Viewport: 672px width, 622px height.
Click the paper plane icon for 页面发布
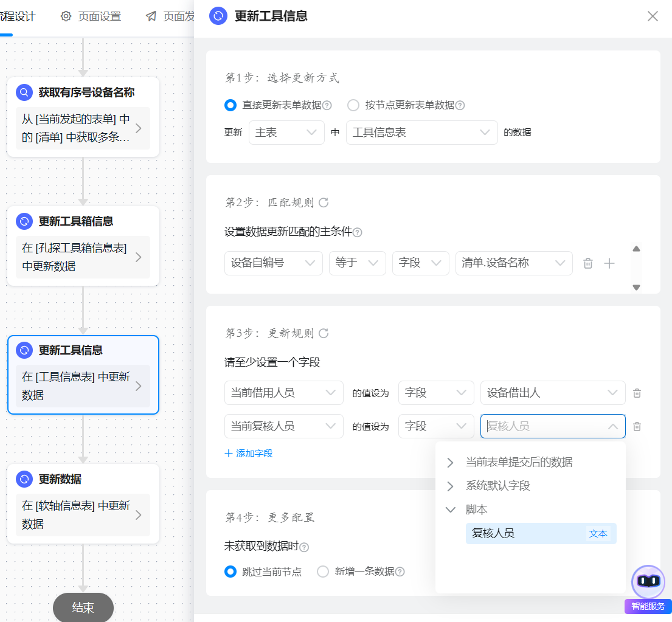(151, 16)
